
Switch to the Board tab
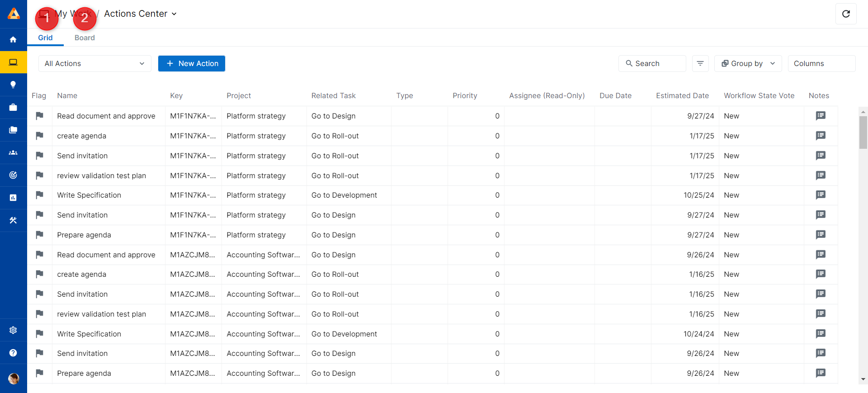tap(85, 38)
